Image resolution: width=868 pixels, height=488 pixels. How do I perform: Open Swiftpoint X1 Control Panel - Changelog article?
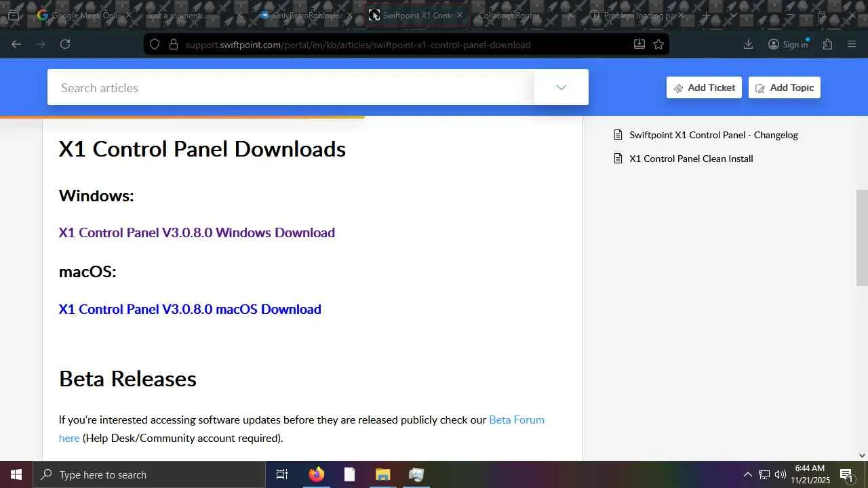click(x=713, y=135)
